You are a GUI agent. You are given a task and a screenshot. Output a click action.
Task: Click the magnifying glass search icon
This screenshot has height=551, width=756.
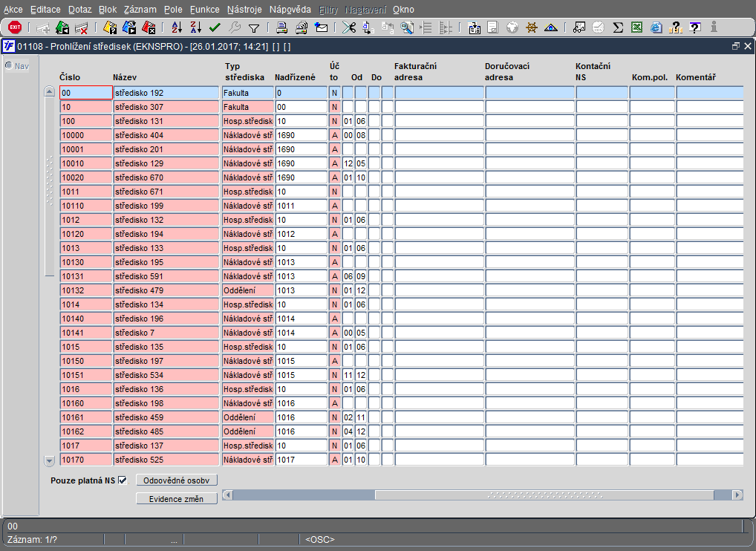click(407, 27)
